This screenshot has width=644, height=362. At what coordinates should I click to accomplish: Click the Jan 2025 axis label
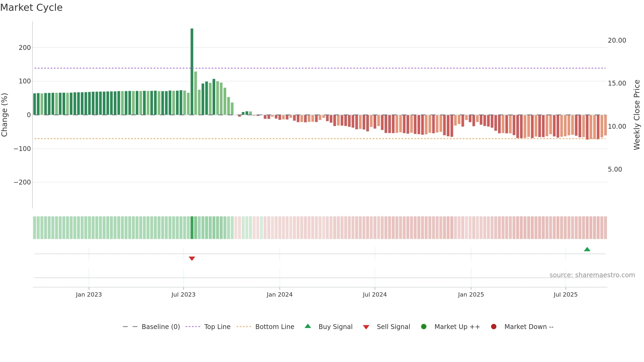point(471,295)
